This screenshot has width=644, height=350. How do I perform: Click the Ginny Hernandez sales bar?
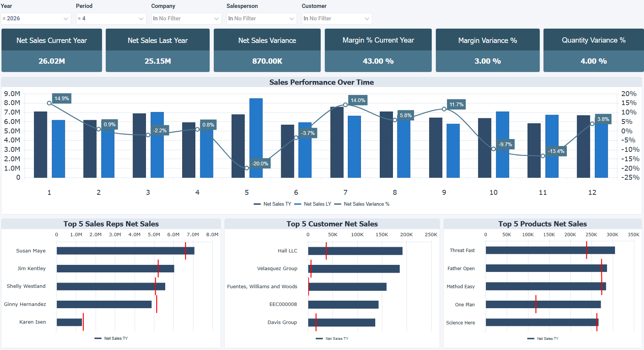click(x=104, y=304)
